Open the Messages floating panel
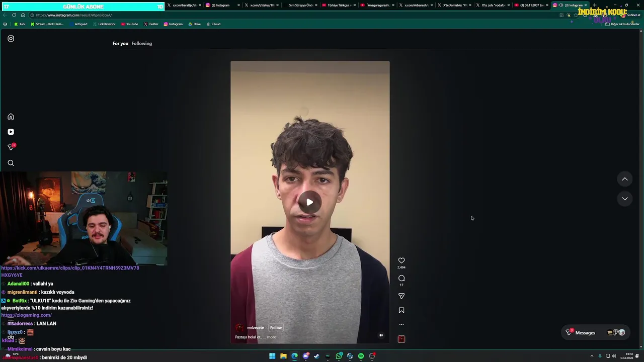This screenshot has height=362, width=644. pos(596,332)
